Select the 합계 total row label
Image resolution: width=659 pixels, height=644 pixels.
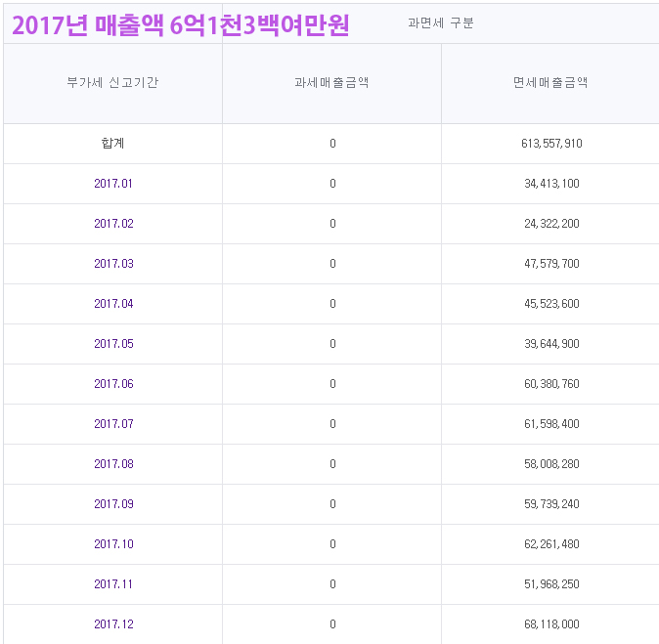pos(112,144)
